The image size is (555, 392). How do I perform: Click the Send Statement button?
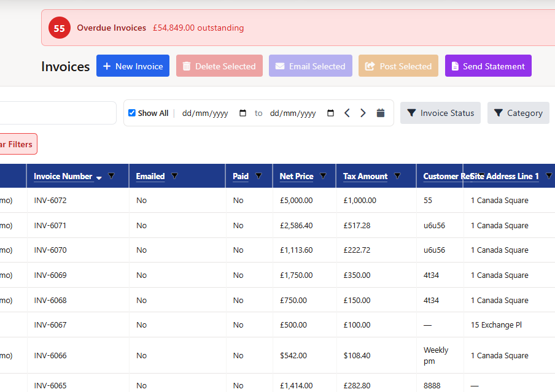click(x=488, y=66)
